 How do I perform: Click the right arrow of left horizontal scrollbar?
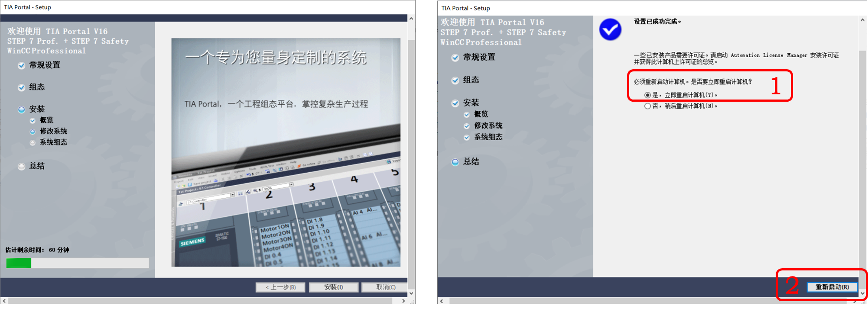[403, 301]
